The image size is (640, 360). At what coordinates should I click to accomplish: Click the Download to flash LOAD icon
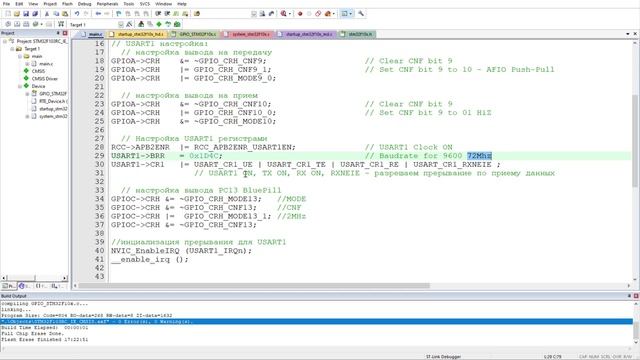click(x=61, y=24)
